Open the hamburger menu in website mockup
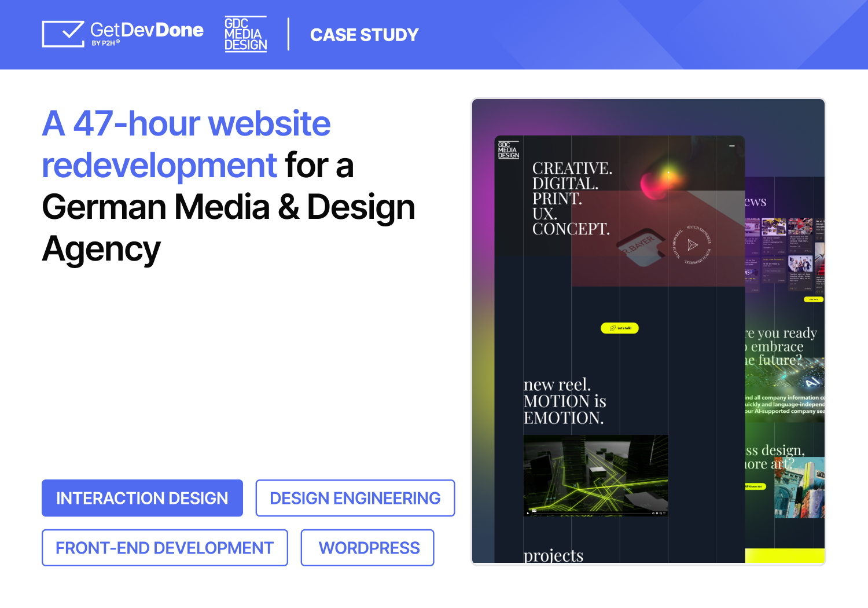868x608 pixels. click(x=731, y=146)
